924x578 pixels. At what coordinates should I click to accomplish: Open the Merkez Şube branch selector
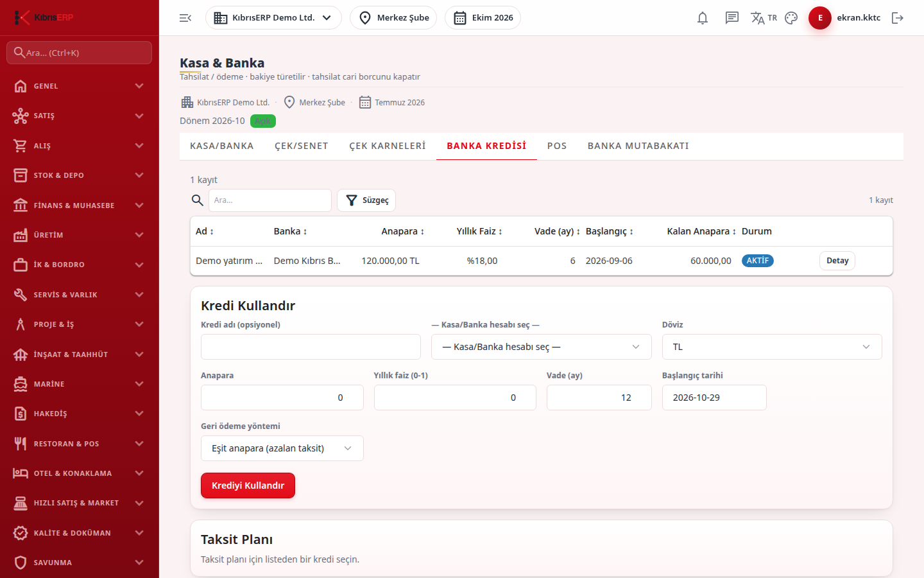tap(393, 18)
